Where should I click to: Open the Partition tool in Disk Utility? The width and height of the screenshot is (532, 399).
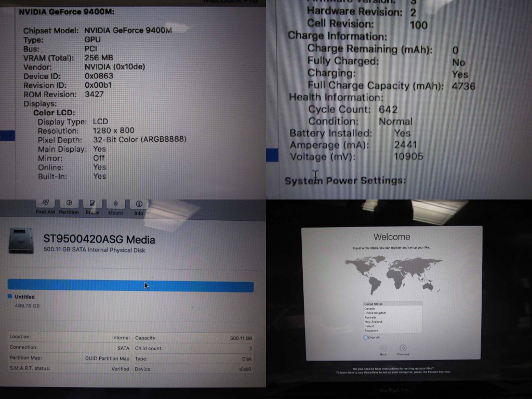pyautogui.click(x=69, y=203)
